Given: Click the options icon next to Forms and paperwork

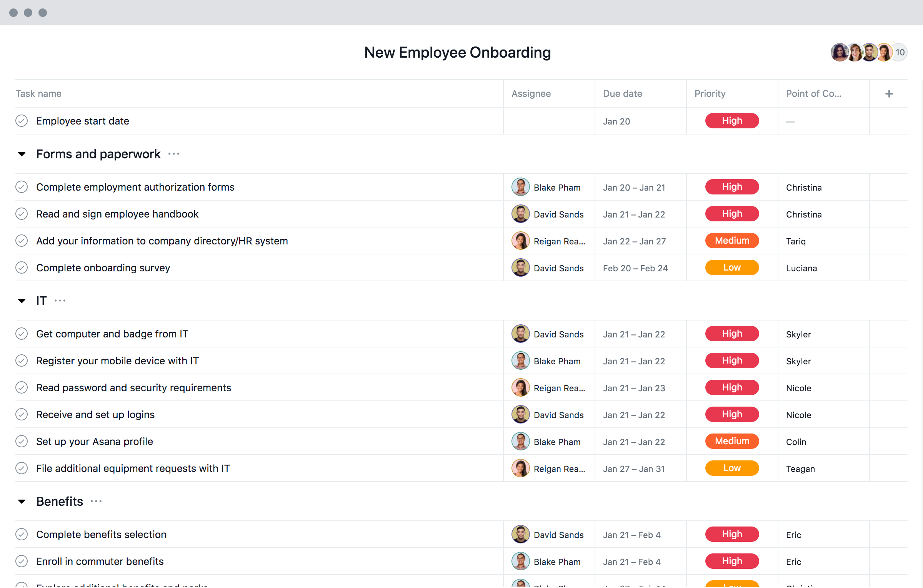Looking at the screenshot, I should click(173, 154).
